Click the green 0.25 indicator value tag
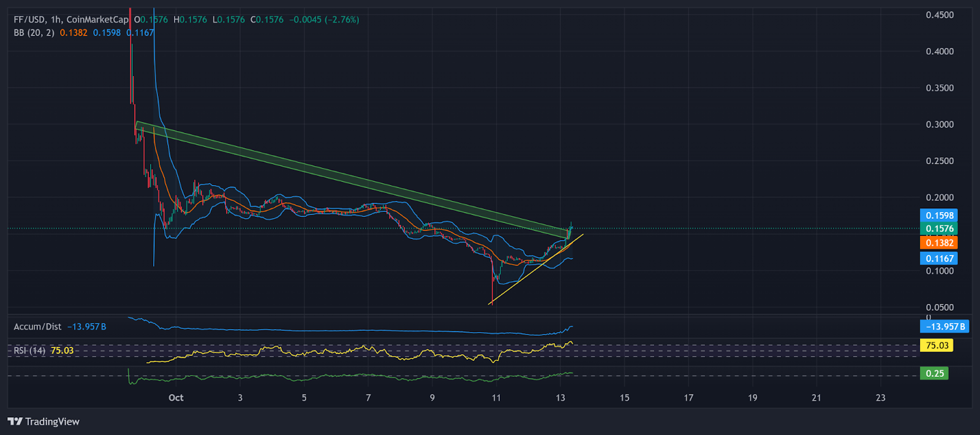The image size is (980, 435). (934, 373)
